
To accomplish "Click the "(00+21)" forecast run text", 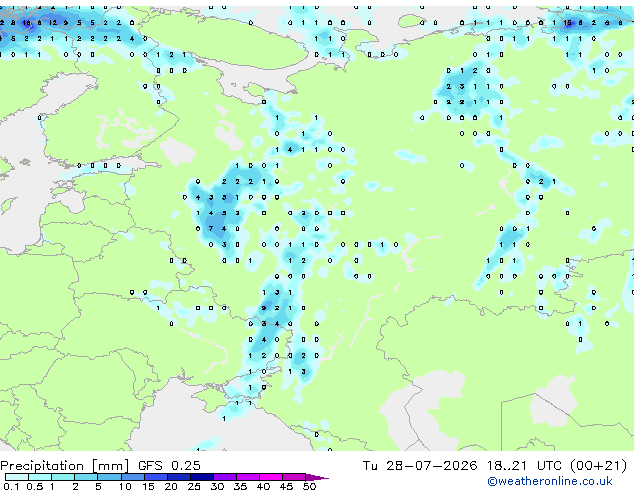I will click(598, 466).
